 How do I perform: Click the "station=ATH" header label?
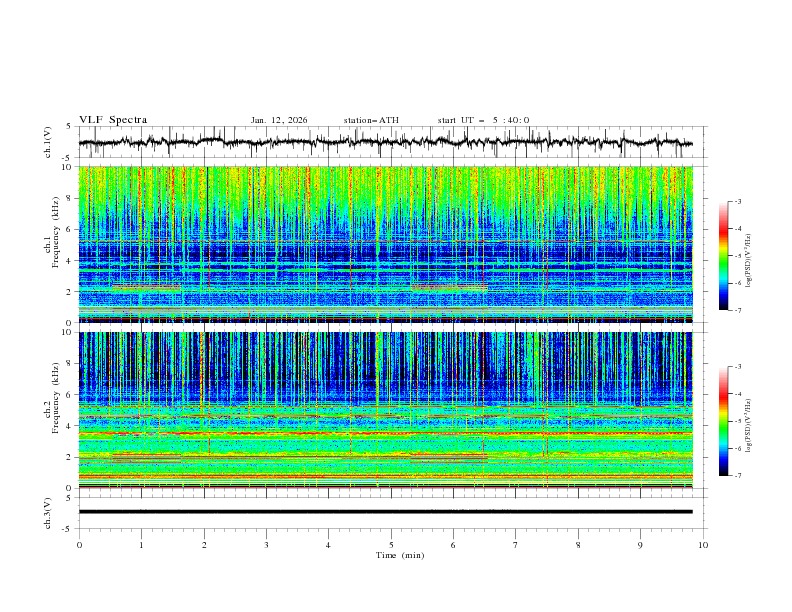coord(371,120)
